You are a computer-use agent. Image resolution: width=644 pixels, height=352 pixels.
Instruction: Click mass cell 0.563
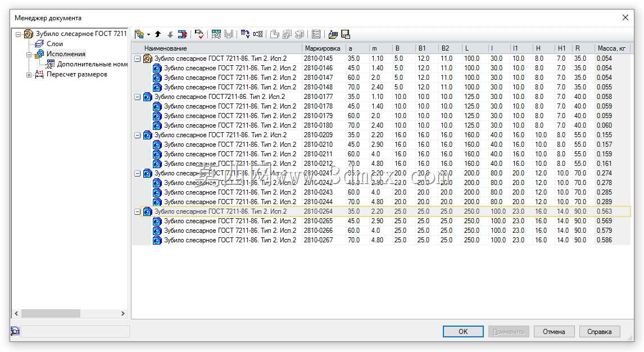612,211
